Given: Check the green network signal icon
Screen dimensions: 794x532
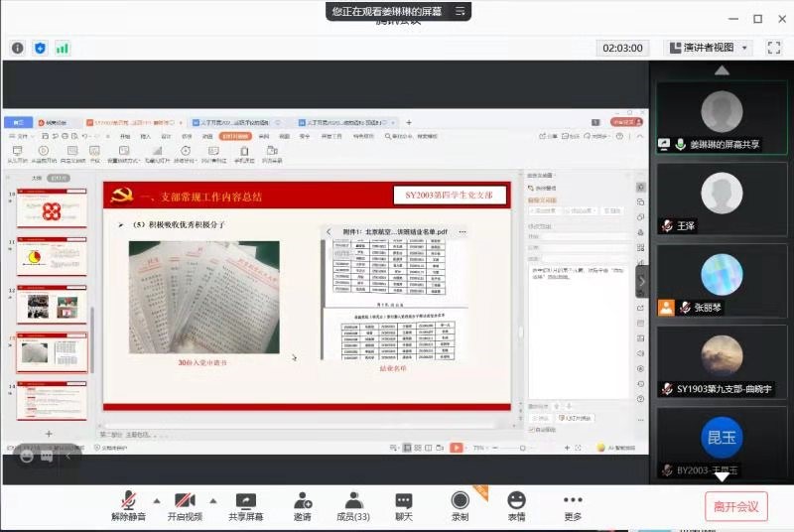Looking at the screenshot, I should pyautogui.click(x=63, y=48).
